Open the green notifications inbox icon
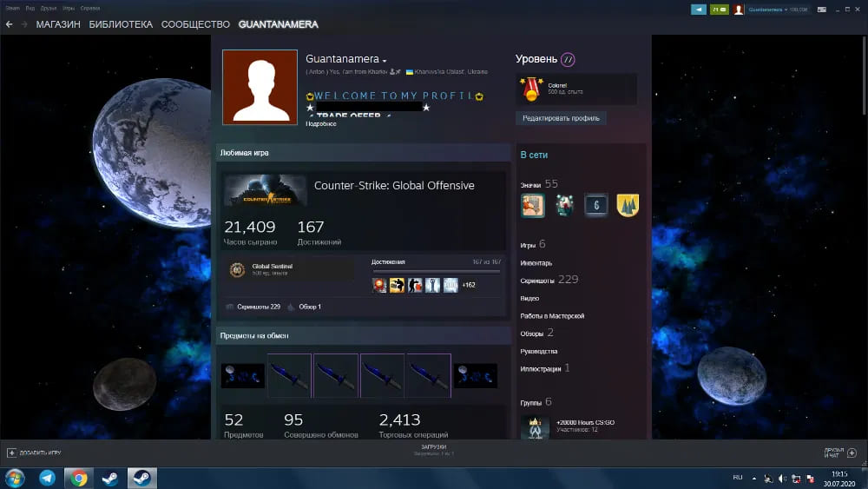 pos(719,10)
